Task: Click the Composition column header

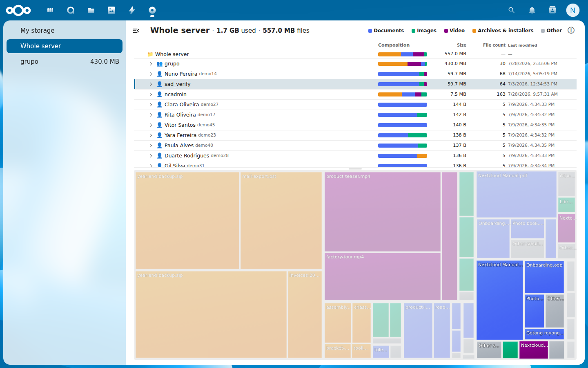Action: click(x=394, y=45)
